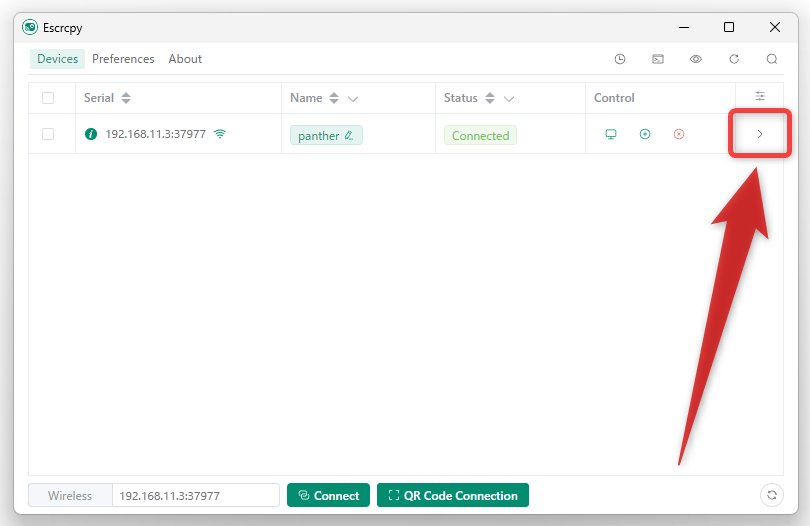The image size is (810, 526).
Task: Click serial text 192.168.11.3:37977 in table row
Action: (155, 134)
